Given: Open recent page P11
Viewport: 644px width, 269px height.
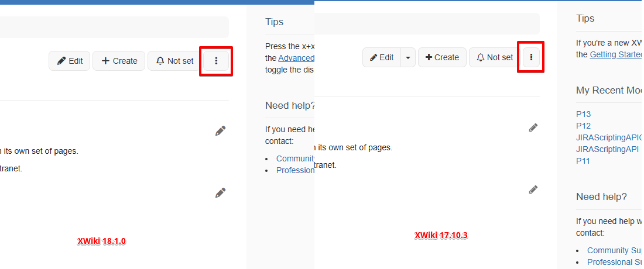Looking at the screenshot, I should tap(584, 161).
